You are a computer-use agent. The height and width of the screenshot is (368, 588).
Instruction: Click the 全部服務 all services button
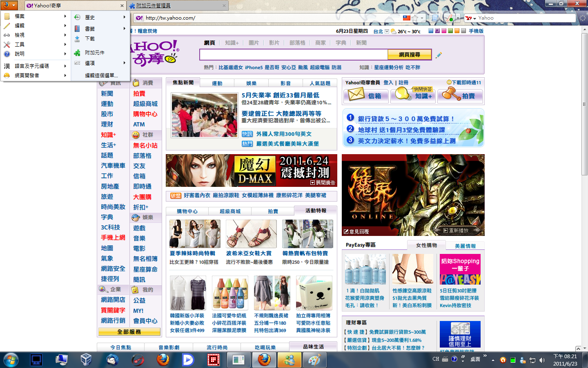tap(129, 332)
